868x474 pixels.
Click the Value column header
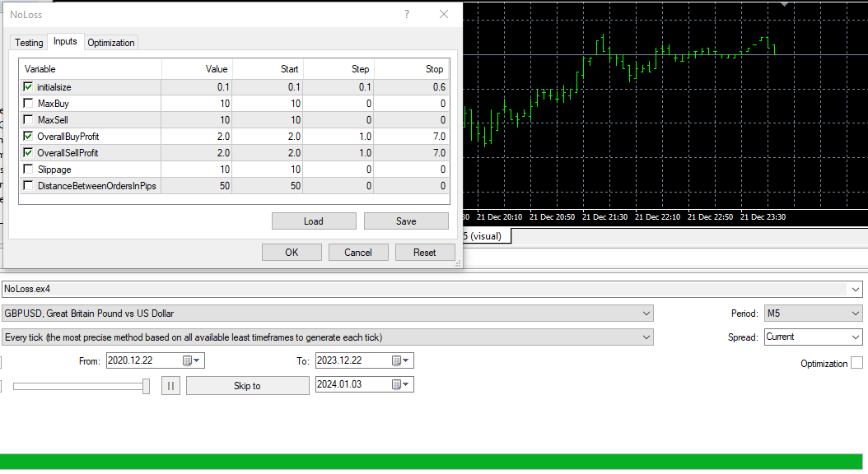coord(197,69)
